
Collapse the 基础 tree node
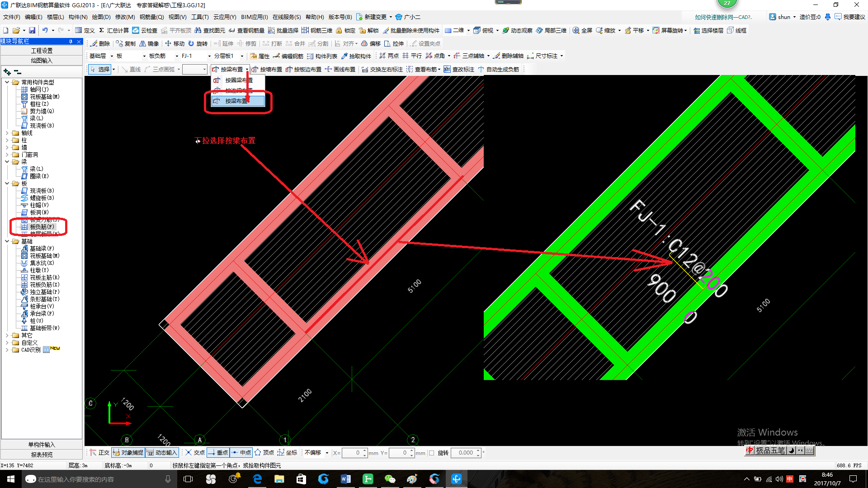tap(7, 241)
